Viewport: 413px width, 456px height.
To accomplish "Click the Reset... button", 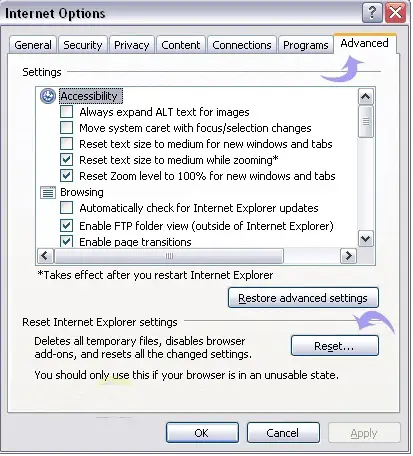I will coord(335,346).
